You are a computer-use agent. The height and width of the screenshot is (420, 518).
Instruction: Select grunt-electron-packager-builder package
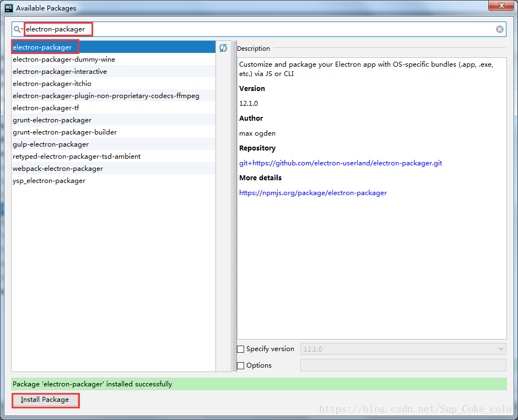click(x=114, y=132)
